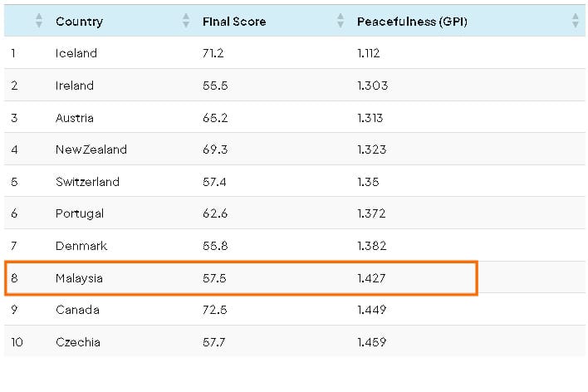Select the Iceland row
The width and height of the screenshot is (588, 392).
76,53
